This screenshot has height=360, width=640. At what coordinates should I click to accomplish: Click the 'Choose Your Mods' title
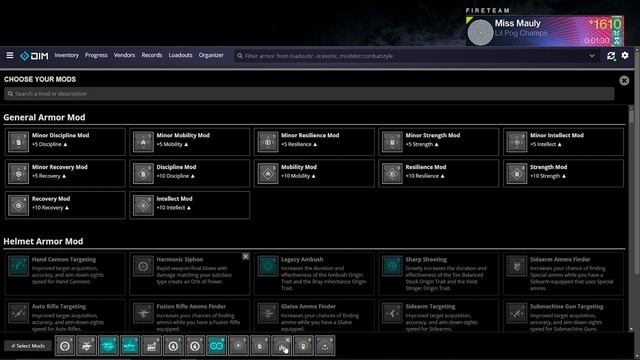40,79
